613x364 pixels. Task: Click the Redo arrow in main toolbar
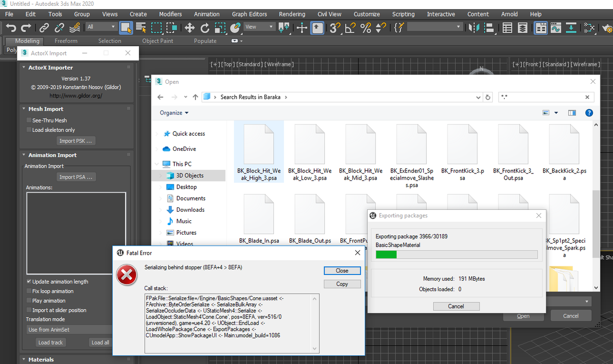26,28
